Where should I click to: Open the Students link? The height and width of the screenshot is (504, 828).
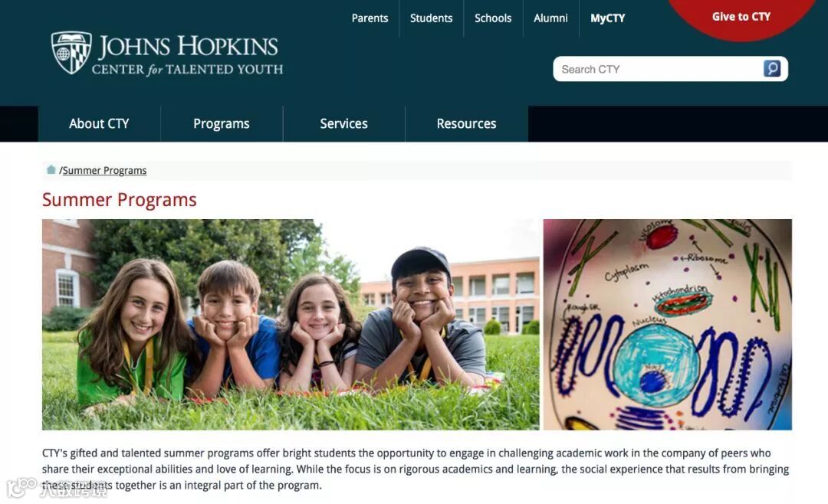click(x=431, y=18)
